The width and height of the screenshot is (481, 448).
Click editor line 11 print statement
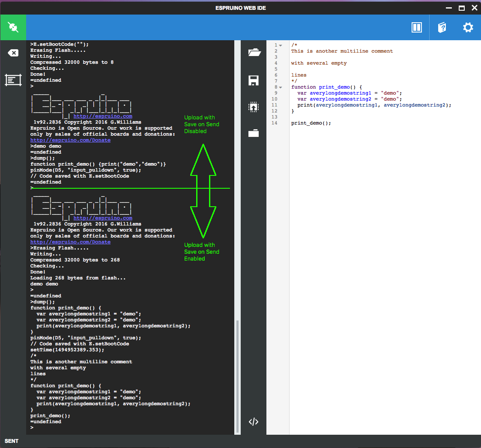(x=374, y=105)
